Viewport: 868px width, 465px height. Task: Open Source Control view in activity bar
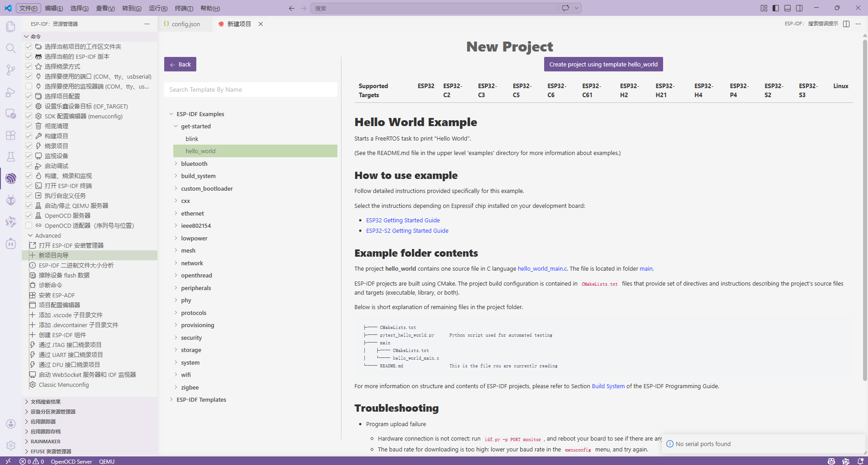tap(11, 70)
